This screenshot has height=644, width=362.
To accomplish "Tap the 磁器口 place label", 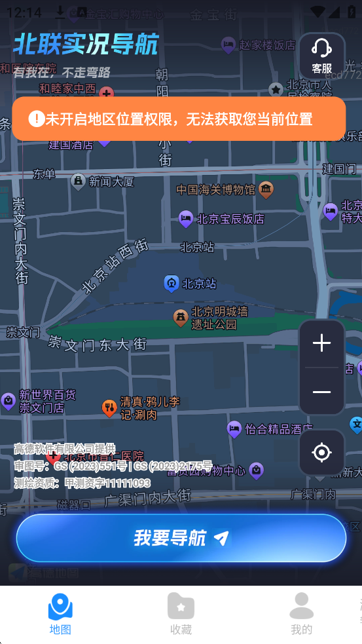I will click(x=74, y=504).
